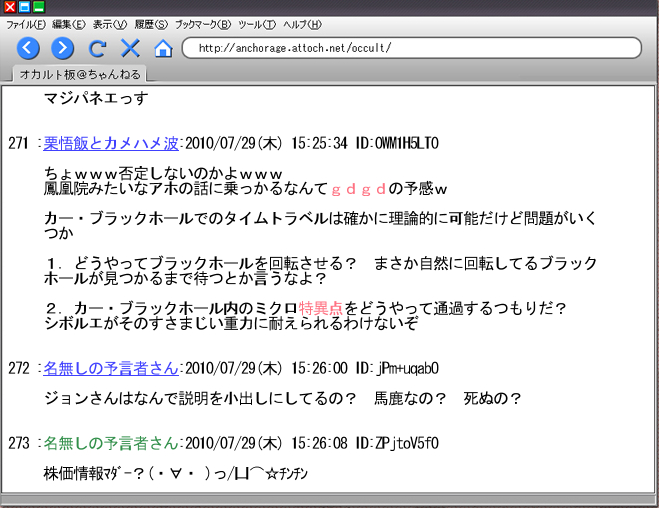This screenshot has height=508, width=659.
Task: Show the ヘルプ(H) help menu
Action: tap(303, 24)
